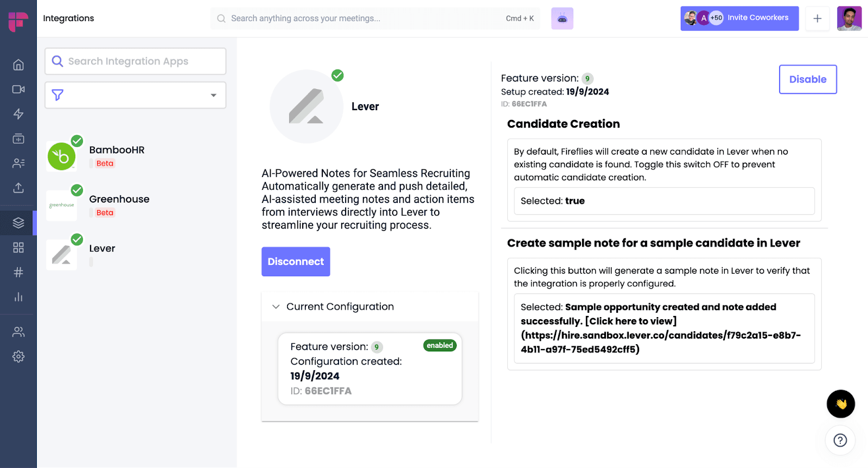The height and width of the screenshot is (468, 868).
Task: Open the Uploads icon in sidebar
Action: (x=18, y=188)
